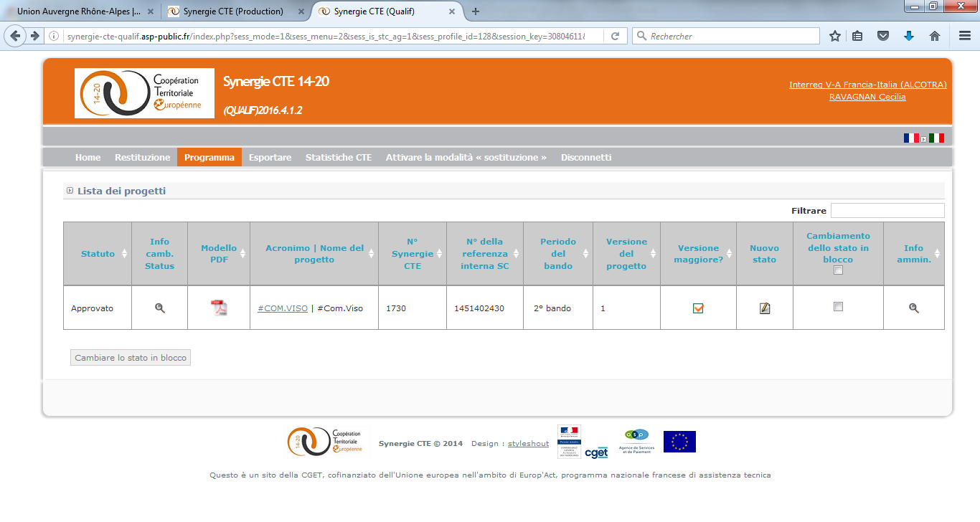
Task: Open the bookmarks list icon in toolbar
Action: point(858,36)
